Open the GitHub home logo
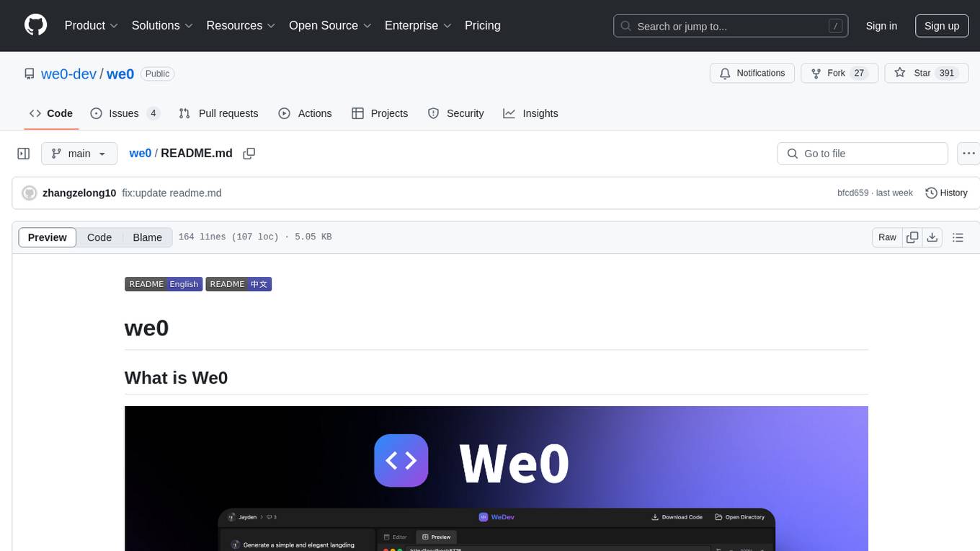The width and height of the screenshot is (980, 551). point(35,25)
